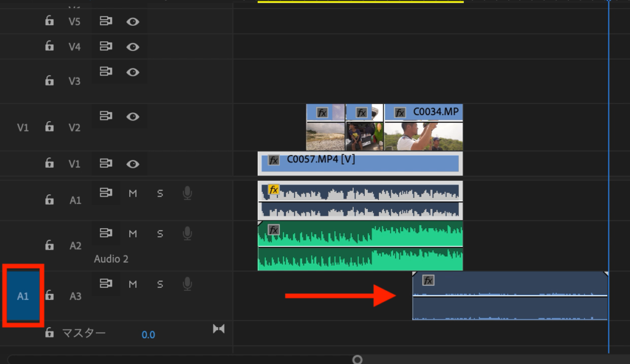The width and height of the screenshot is (630, 364).
Task: Select the V2 track target label
Action: pyautogui.click(x=74, y=128)
